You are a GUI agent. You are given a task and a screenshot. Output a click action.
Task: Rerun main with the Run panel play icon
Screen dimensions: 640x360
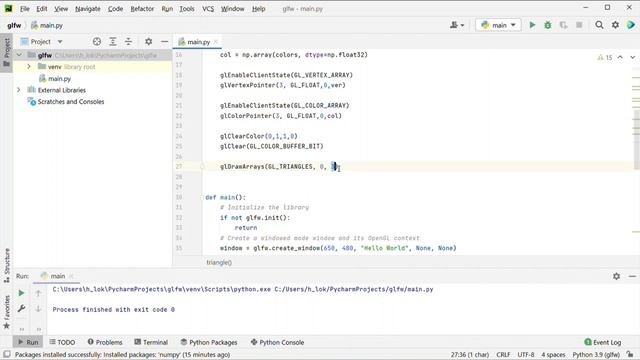pos(22,293)
